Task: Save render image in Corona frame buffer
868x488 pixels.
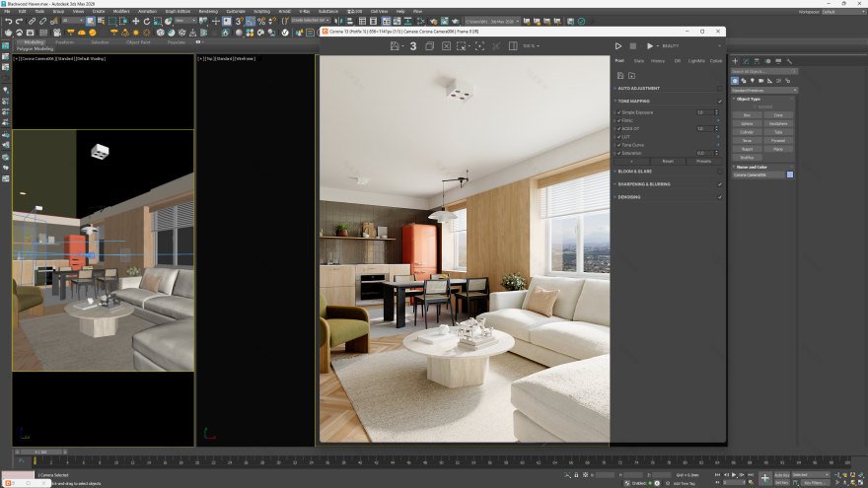Action: click(395, 46)
